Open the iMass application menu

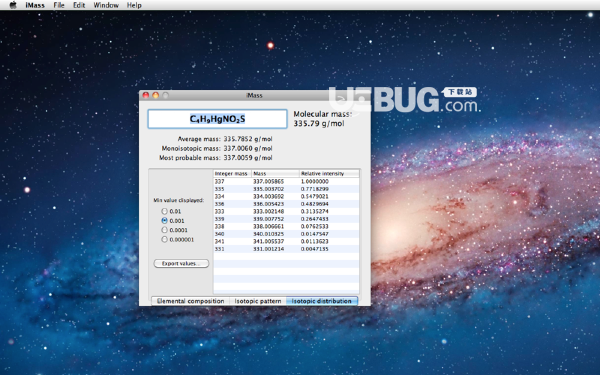click(x=35, y=5)
